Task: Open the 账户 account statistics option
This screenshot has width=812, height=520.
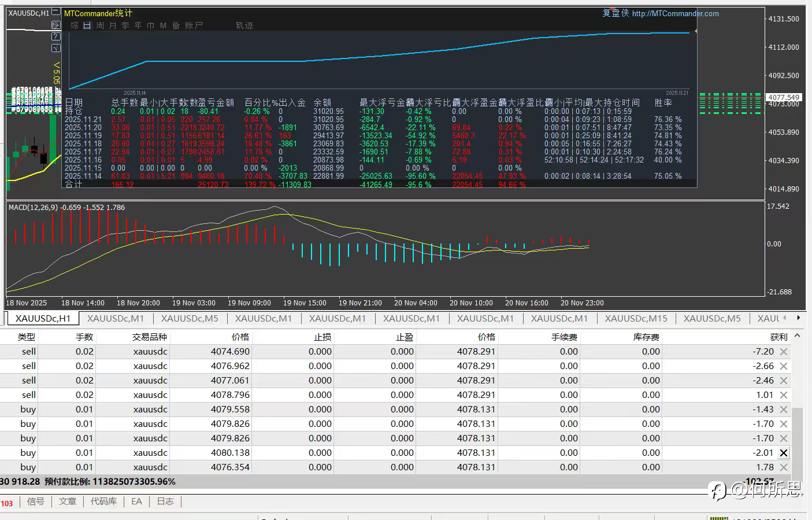Action: tap(194, 25)
